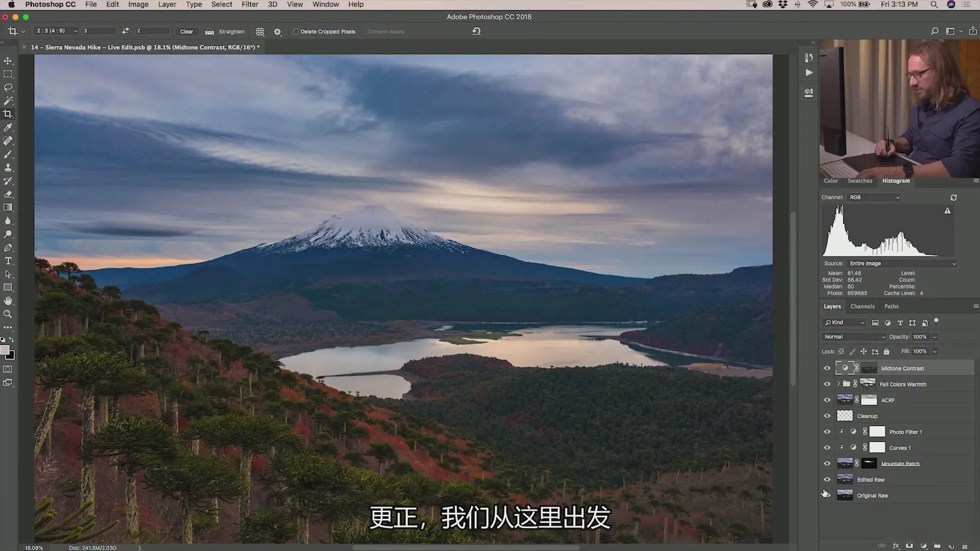Select the Clone Stamp tool
The width and height of the screenshot is (980, 551).
point(8,167)
